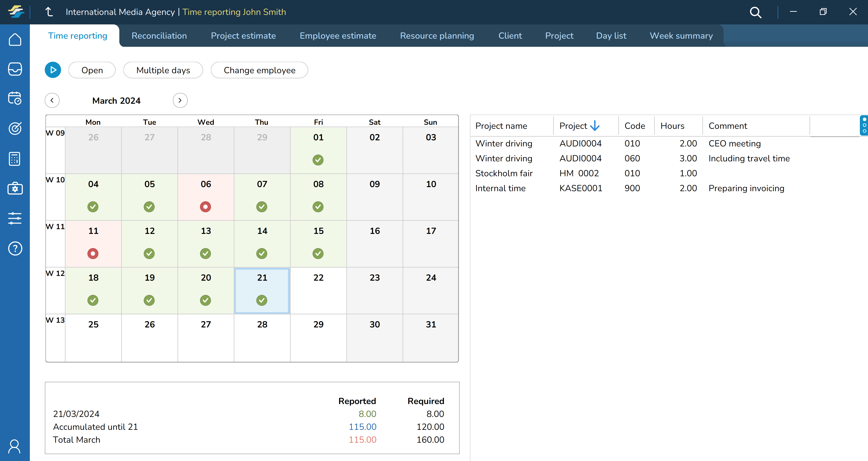The height and width of the screenshot is (461, 868).
Task: Open the calendar clock sidebar icon
Action: click(x=15, y=98)
